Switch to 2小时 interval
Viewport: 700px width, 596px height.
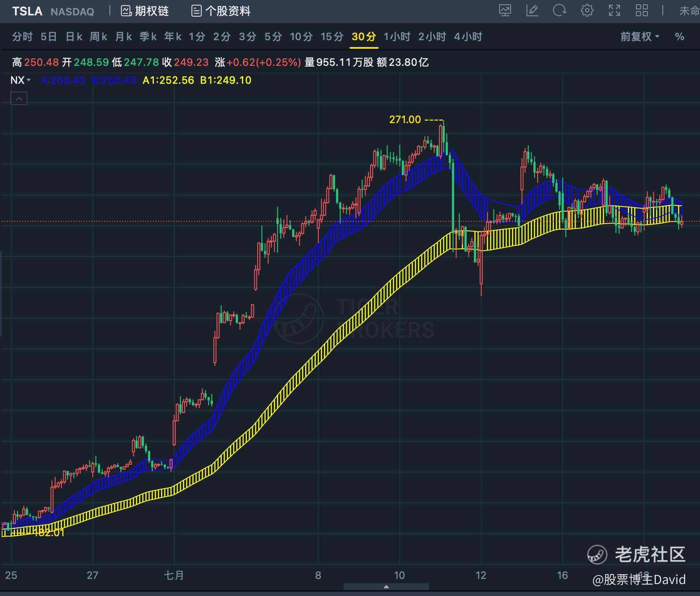tap(432, 37)
